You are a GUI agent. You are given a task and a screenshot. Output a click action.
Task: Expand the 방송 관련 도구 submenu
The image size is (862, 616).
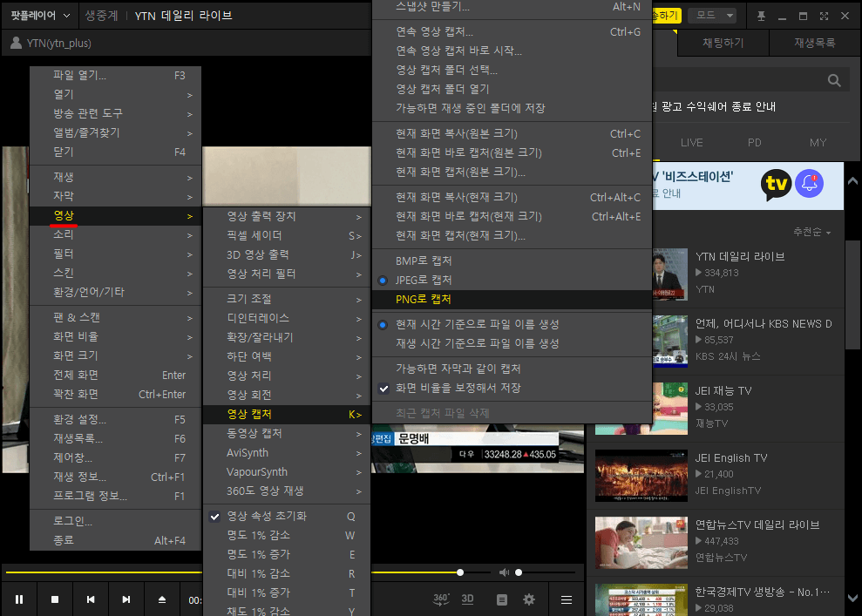[x=115, y=114]
